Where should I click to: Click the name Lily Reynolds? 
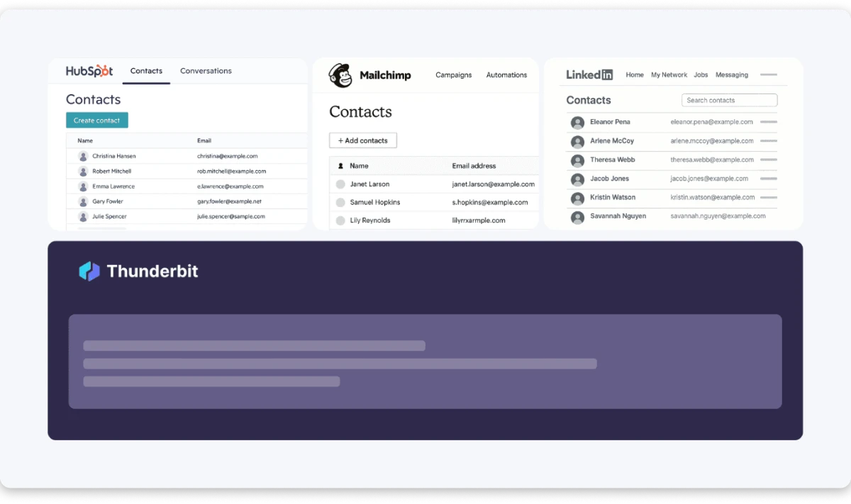(370, 220)
